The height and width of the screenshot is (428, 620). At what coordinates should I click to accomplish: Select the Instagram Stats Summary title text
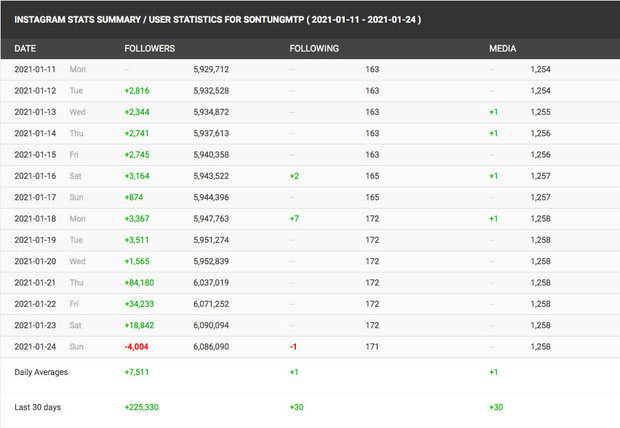218,19
